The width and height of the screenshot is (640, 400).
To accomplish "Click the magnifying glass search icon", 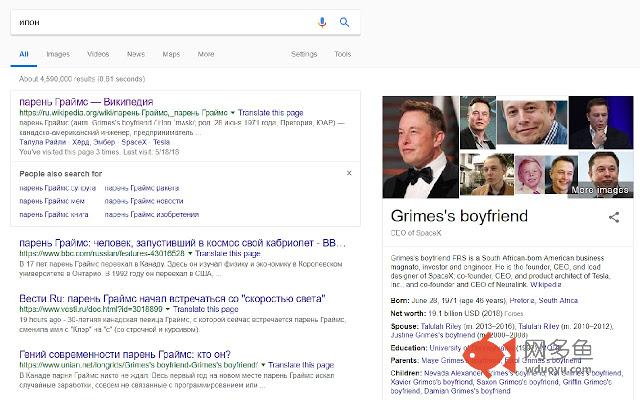I will [344, 22].
